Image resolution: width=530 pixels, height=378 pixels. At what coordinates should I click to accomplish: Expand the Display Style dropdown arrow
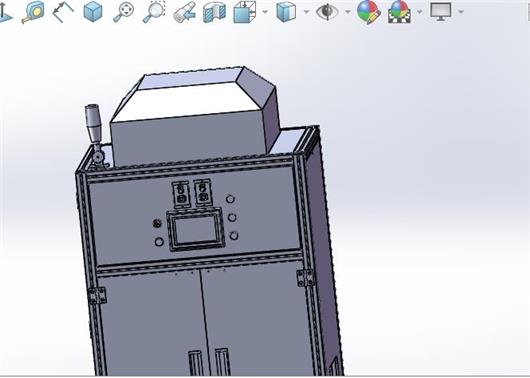307,12
